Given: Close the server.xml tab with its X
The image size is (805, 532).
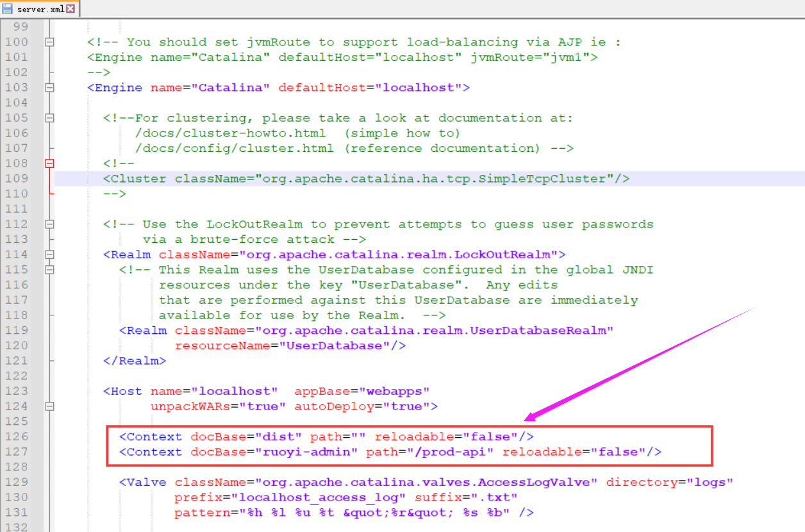Looking at the screenshot, I should coord(70,9).
